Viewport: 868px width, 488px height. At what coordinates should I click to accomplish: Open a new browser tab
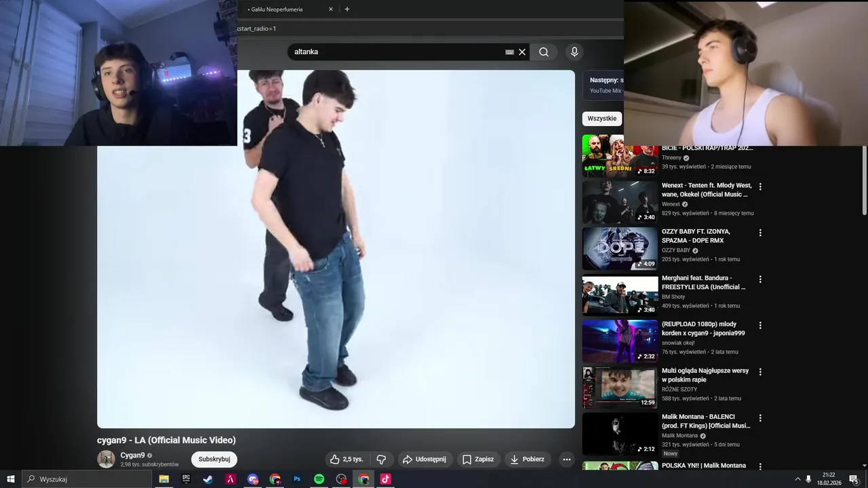pyautogui.click(x=347, y=9)
